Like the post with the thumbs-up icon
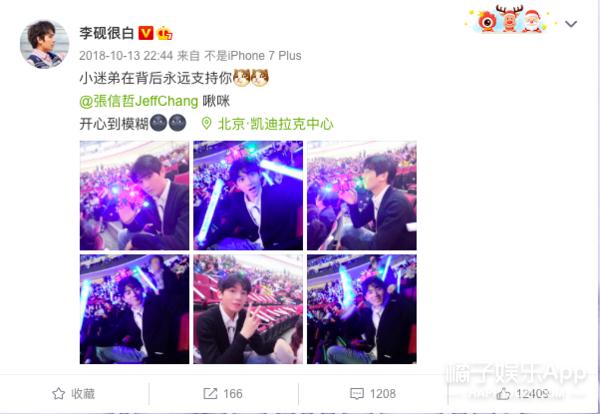 click(x=503, y=393)
